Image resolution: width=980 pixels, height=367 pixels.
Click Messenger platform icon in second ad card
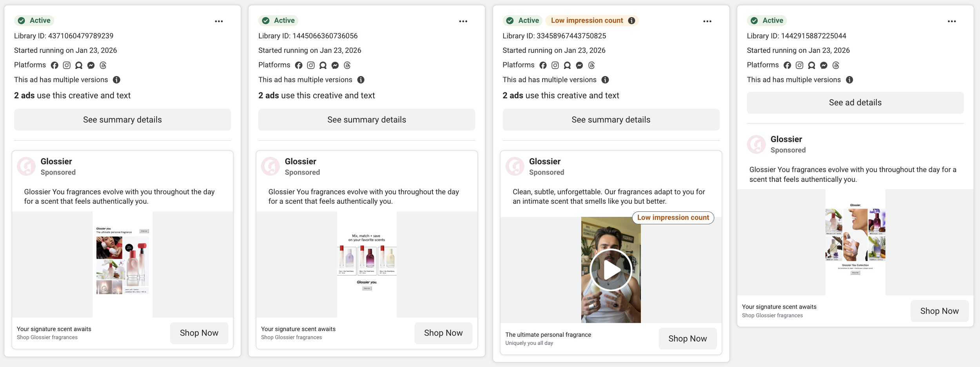[335, 65]
